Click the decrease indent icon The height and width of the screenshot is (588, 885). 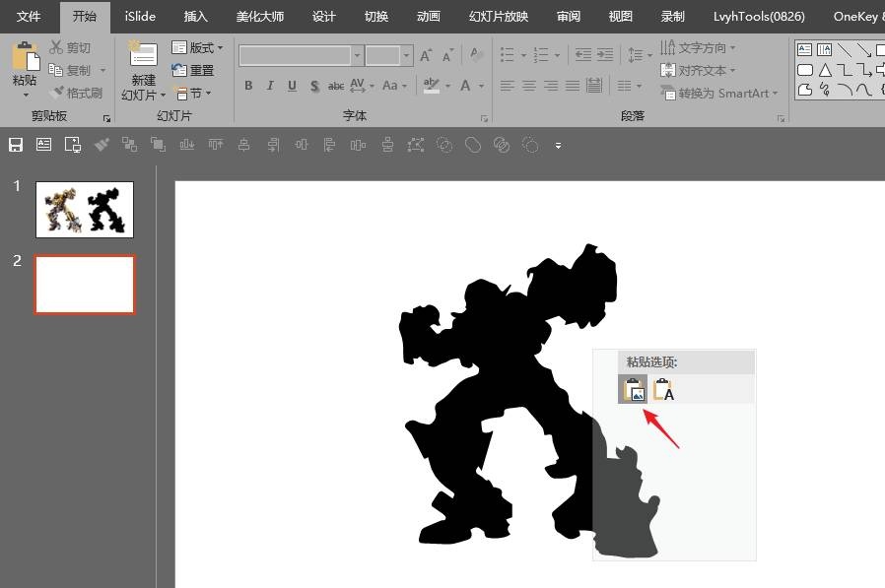[583, 55]
